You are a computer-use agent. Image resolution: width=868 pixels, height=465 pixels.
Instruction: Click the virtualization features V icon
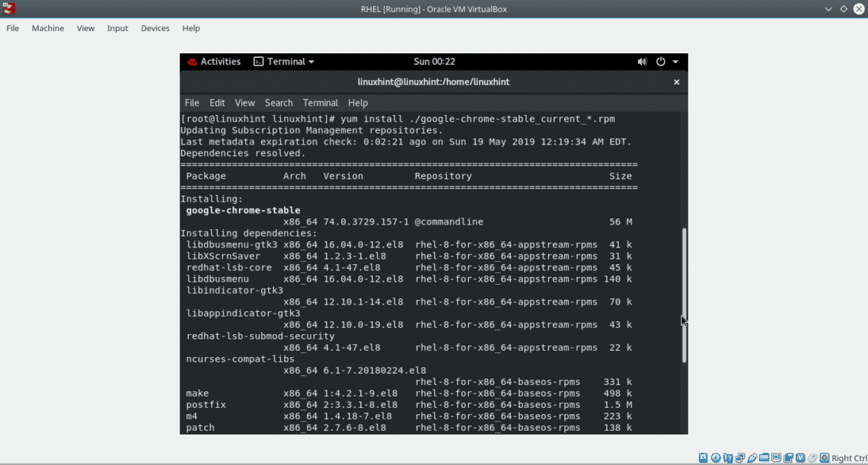(800, 458)
